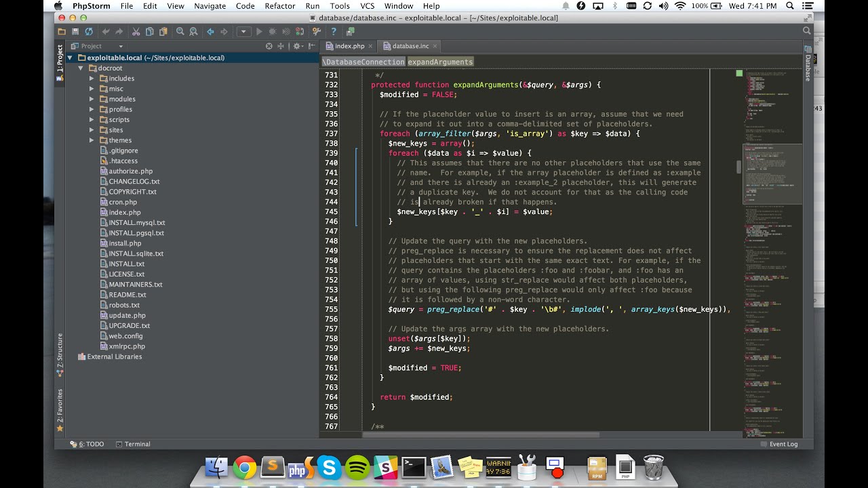Open the Help question mark icon

[334, 32]
